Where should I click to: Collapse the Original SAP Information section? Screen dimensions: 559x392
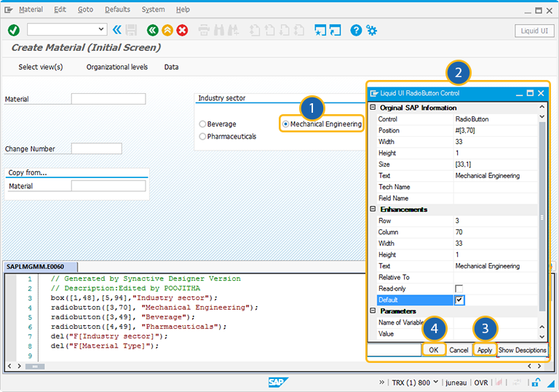373,107
